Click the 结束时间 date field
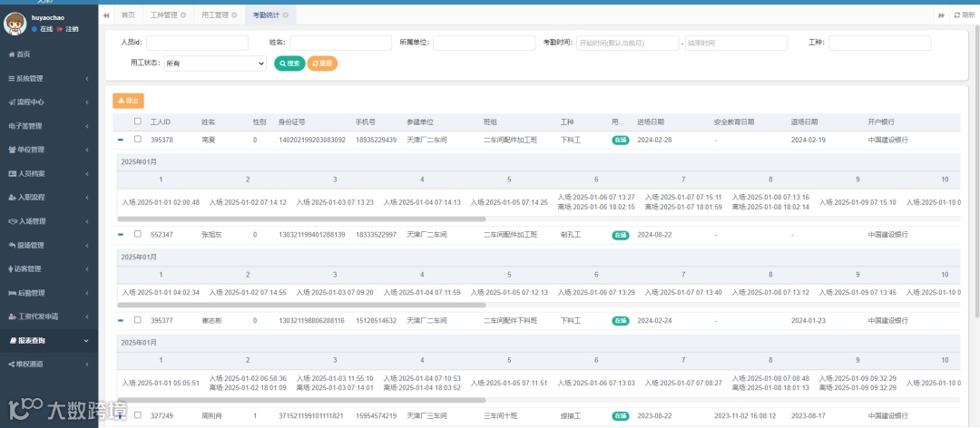The image size is (980, 428). coord(736,44)
